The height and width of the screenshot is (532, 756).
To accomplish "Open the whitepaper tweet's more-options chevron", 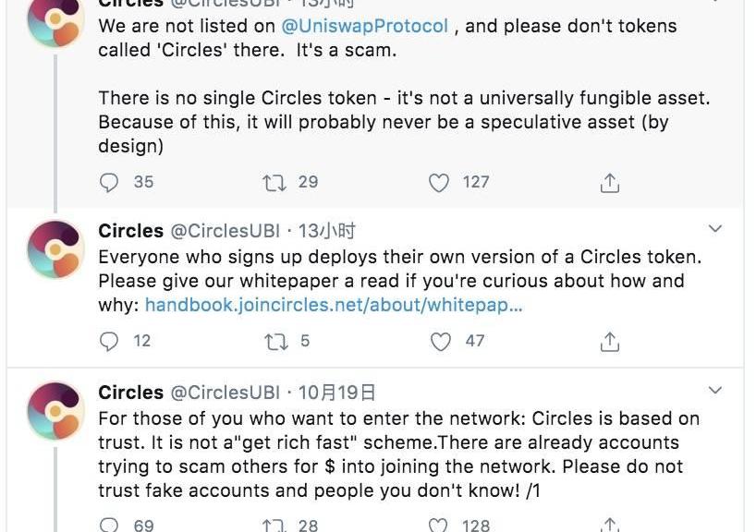I will [715, 228].
